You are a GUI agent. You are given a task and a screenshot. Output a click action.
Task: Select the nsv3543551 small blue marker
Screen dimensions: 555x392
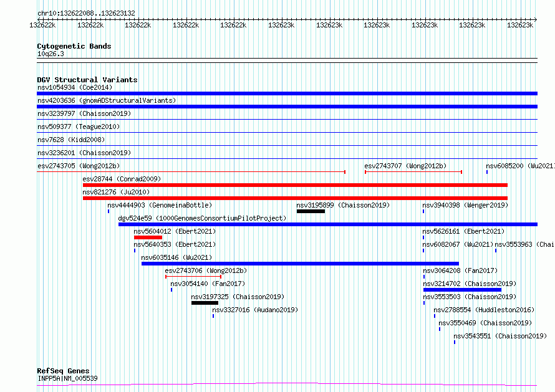point(455,342)
